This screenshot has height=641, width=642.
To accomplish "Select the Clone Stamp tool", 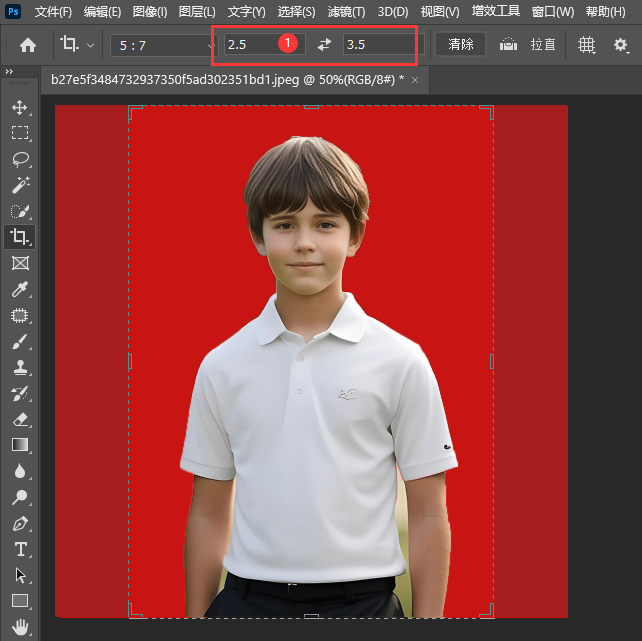I will coord(19,367).
